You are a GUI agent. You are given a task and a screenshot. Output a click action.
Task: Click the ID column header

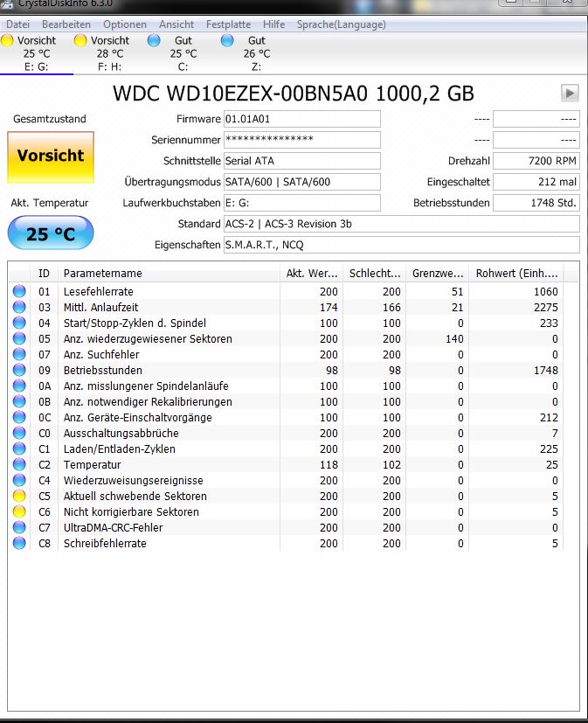point(45,273)
